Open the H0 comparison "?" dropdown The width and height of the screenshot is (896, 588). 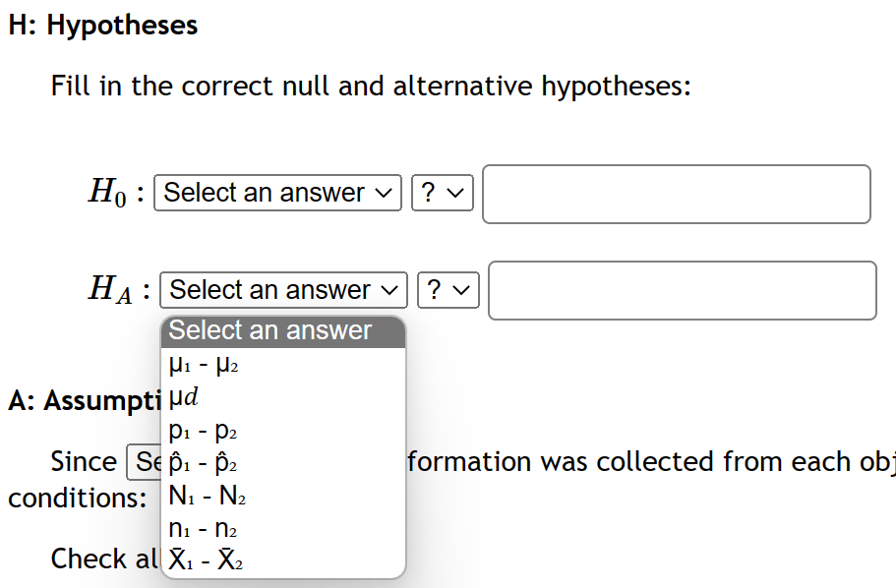tap(442, 193)
